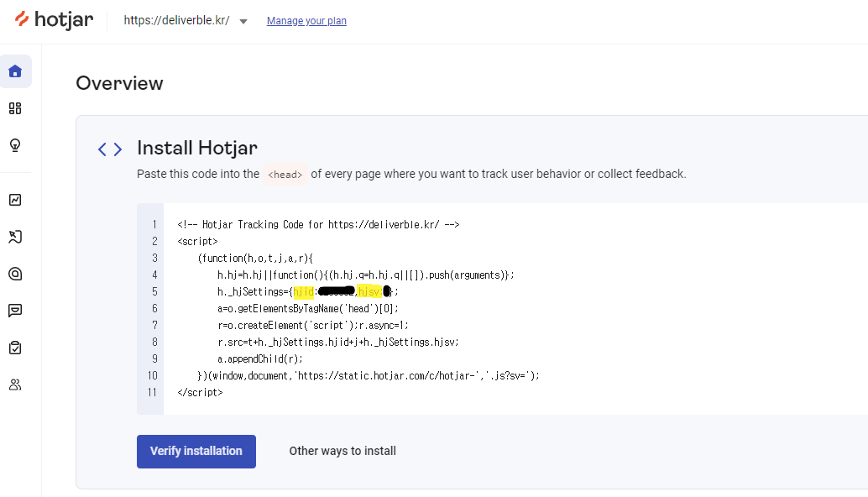Open the Trends chart sidebar icon
The width and height of the screenshot is (868, 497).
(x=15, y=200)
